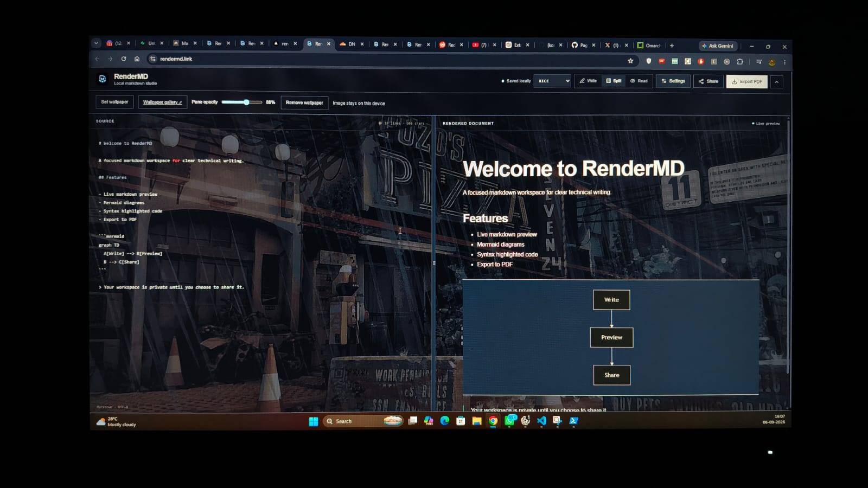Image resolution: width=868 pixels, height=488 pixels.
Task: Click the split pane divider handle
Action: 433,263
